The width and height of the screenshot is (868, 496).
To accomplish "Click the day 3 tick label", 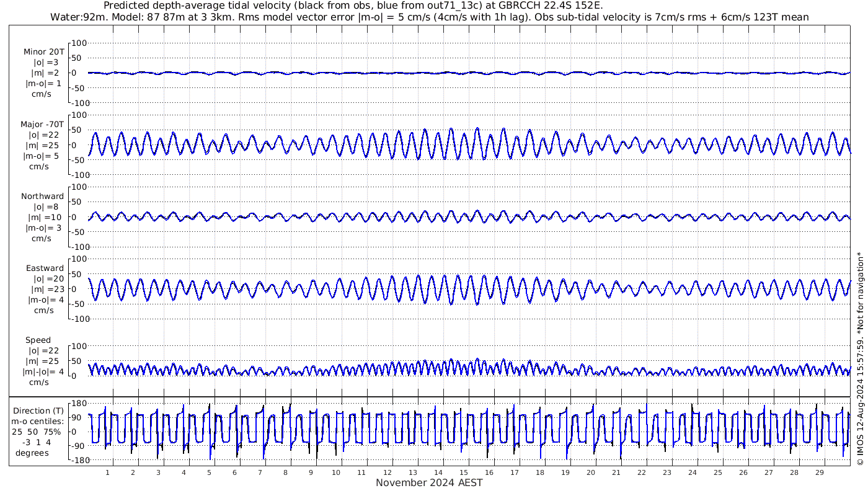I will (x=158, y=472).
